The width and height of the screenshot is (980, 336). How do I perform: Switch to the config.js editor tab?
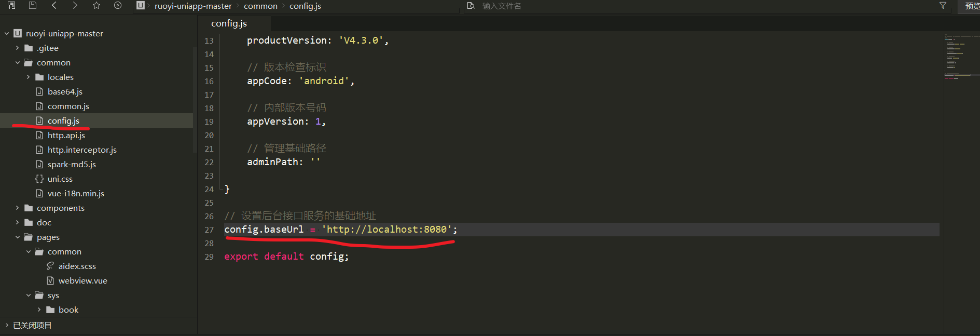point(229,23)
